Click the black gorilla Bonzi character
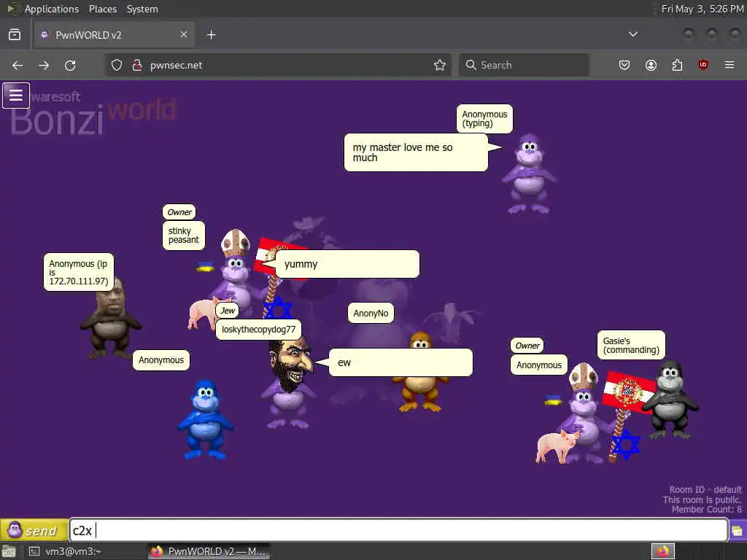Image resolution: width=747 pixels, height=560 pixels. click(x=670, y=400)
